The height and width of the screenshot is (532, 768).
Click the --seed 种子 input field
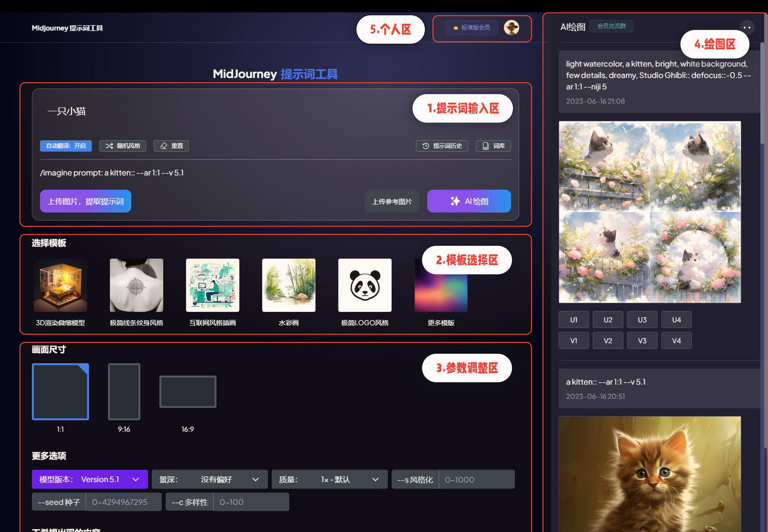pos(124,502)
